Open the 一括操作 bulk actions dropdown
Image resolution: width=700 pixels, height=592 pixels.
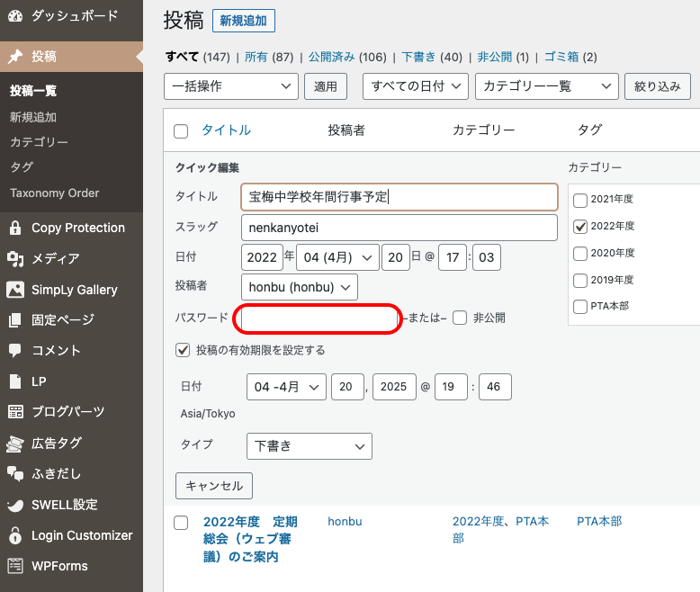[230, 86]
